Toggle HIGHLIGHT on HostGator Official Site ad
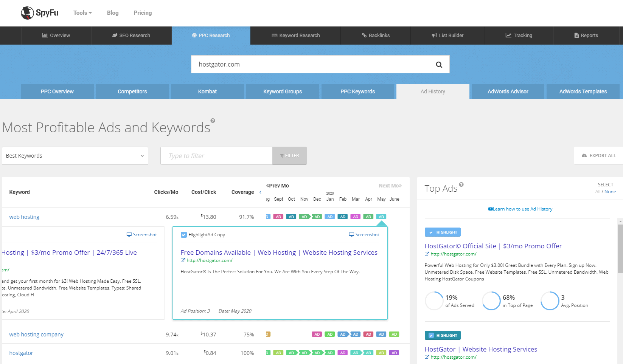This screenshot has height=364, width=623. [443, 232]
